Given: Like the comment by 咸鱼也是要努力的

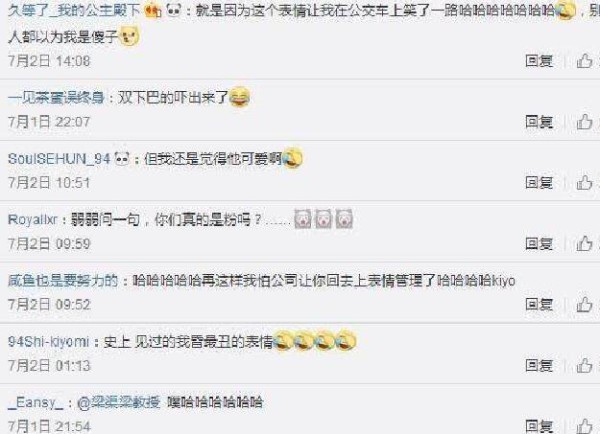Looking at the screenshot, I should [x=585, y=304].
